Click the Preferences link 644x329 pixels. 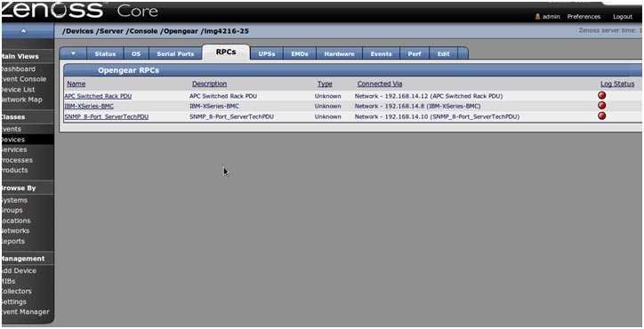(584, 17)
